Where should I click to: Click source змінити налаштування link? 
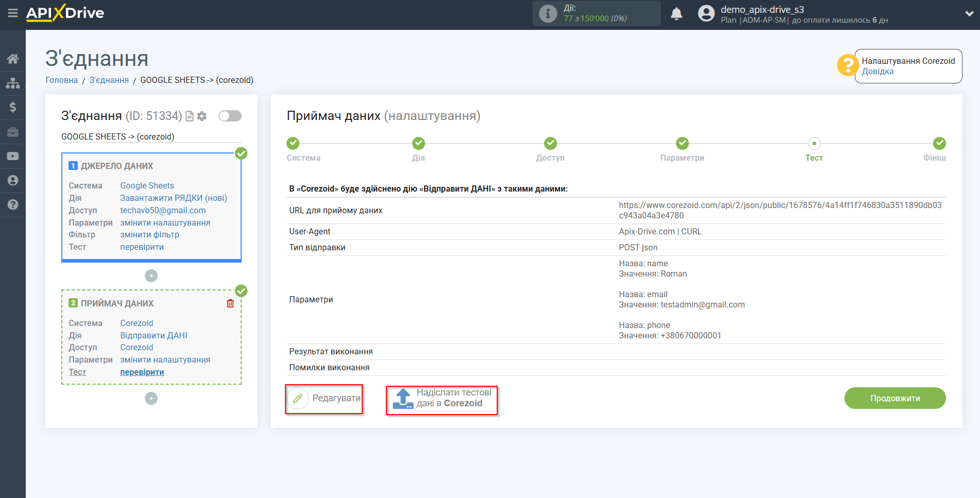pyautogui.click(x=165, y=222)
